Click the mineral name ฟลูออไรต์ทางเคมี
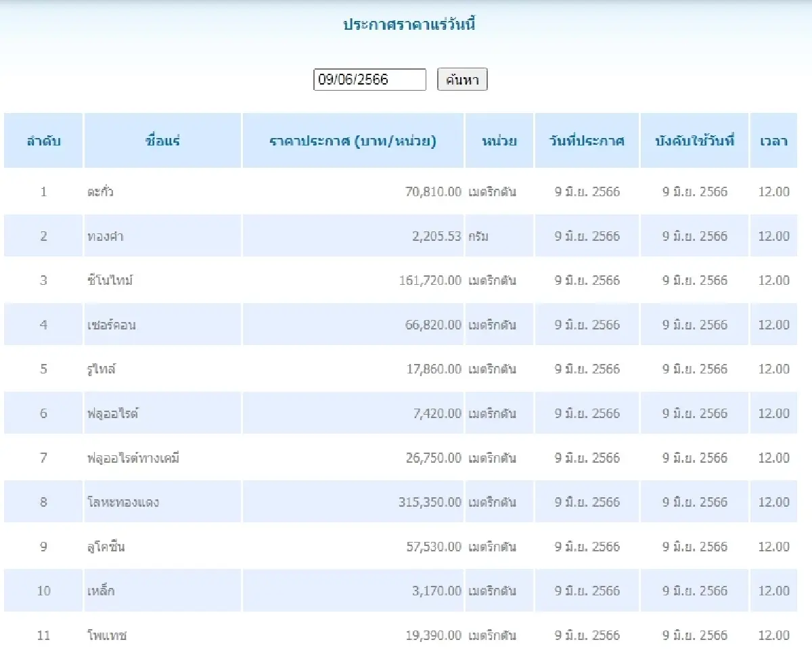 [x=133, y=458]
